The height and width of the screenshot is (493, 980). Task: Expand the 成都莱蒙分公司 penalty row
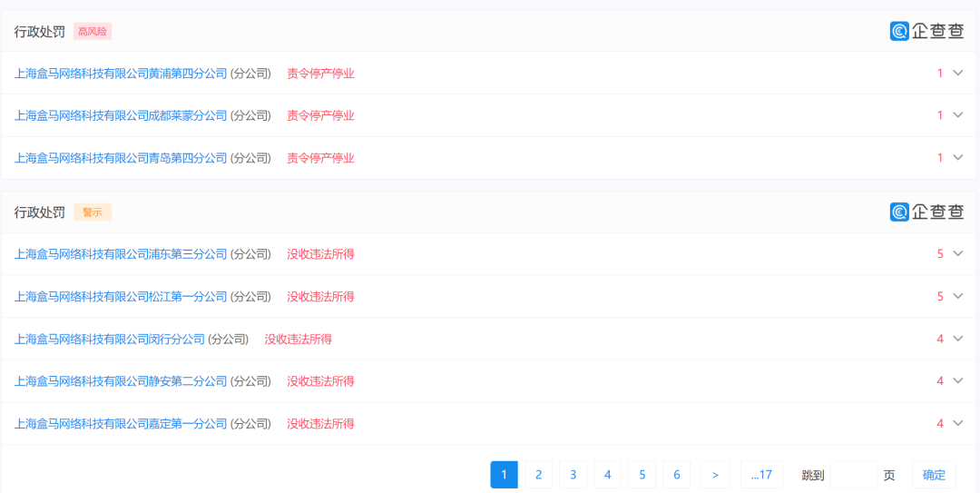tap(957, 115)
